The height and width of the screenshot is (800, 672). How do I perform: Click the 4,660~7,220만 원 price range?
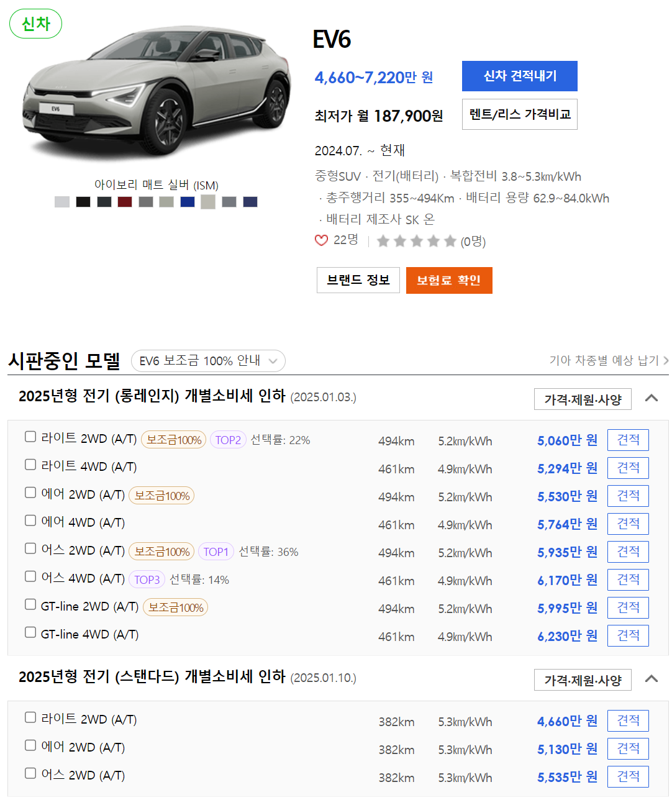click(374, 78)
